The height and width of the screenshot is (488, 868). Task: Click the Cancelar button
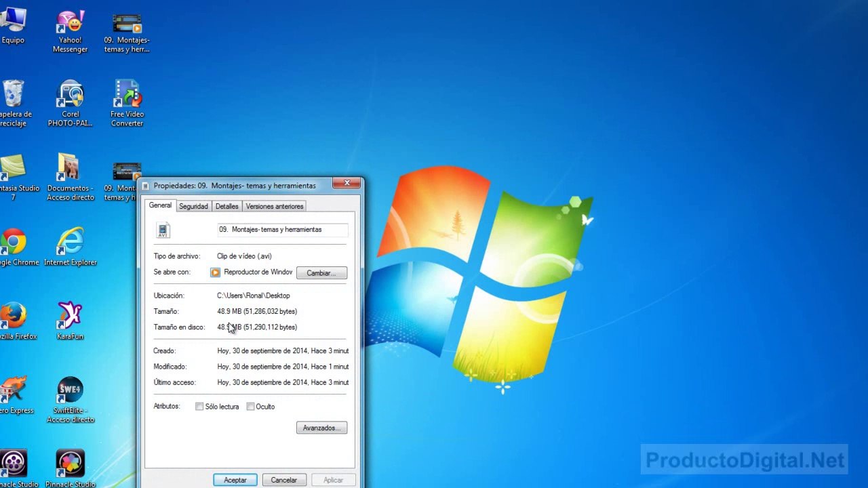[x=284, y=480]
